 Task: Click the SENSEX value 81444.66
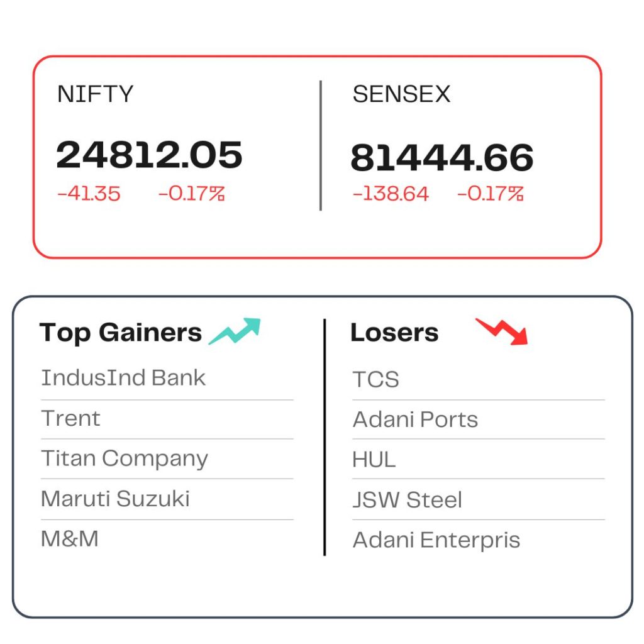click(442, 158)
